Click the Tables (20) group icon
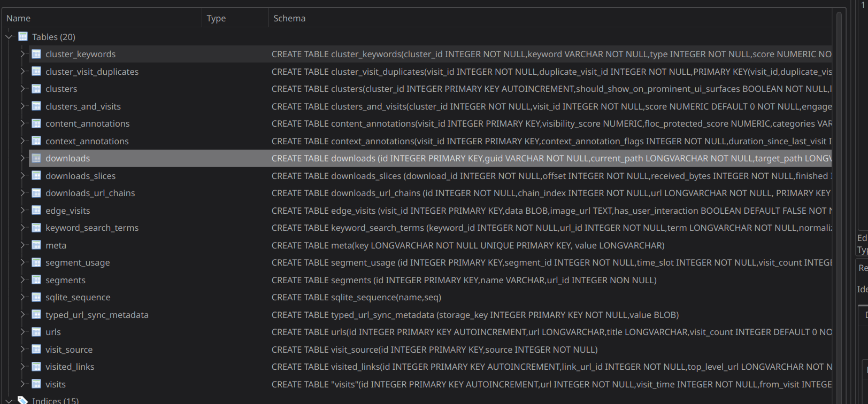The image size is (868, 404). point(23,37)
